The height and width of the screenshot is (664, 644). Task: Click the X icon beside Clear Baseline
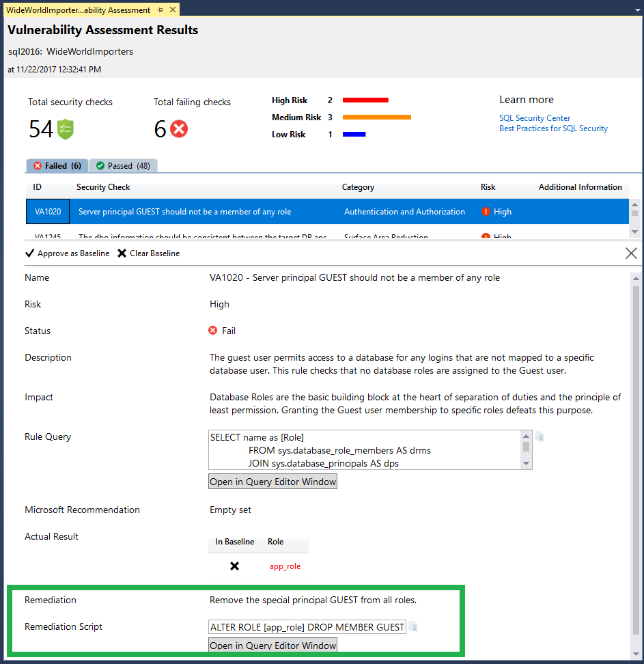coord(121,253)
